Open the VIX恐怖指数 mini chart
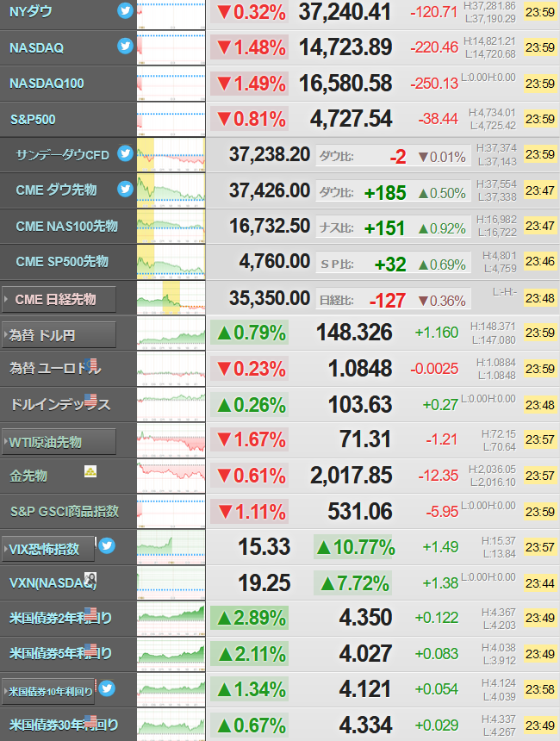The width and height of the screenshot is (560, 741). 171,547
